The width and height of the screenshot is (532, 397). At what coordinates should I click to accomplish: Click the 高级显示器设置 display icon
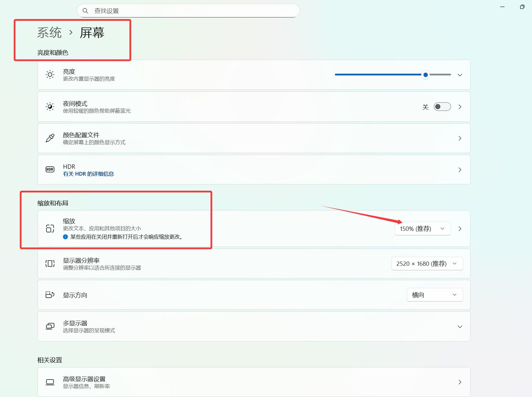pos(50,382)
